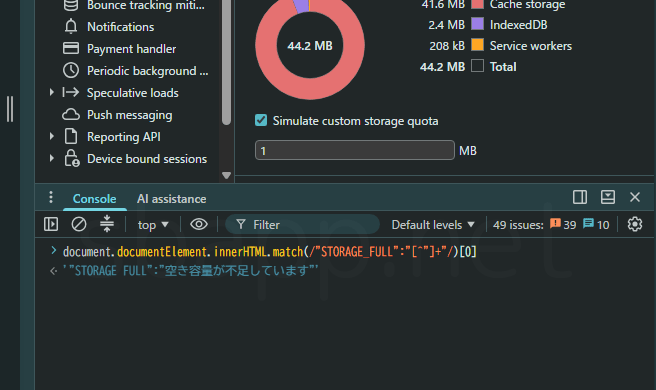
Task: Click the IndexedDB purple swatch
Action: [477, 24]
